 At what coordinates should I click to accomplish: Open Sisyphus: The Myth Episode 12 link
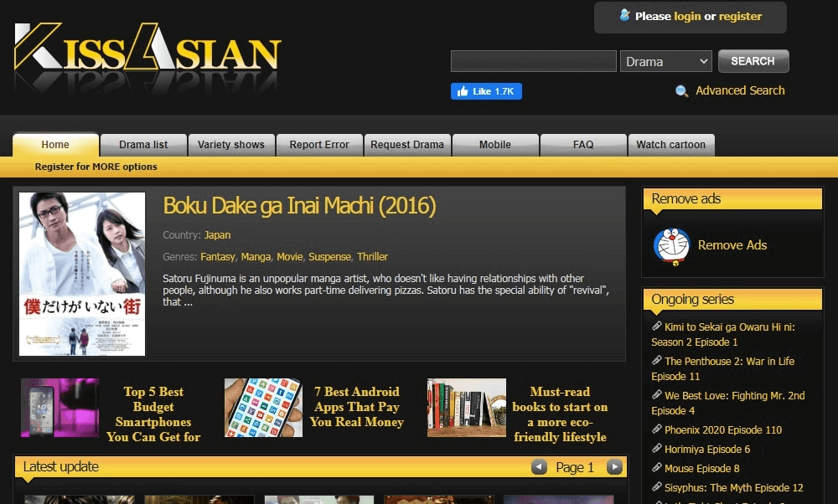pos(734,487)
